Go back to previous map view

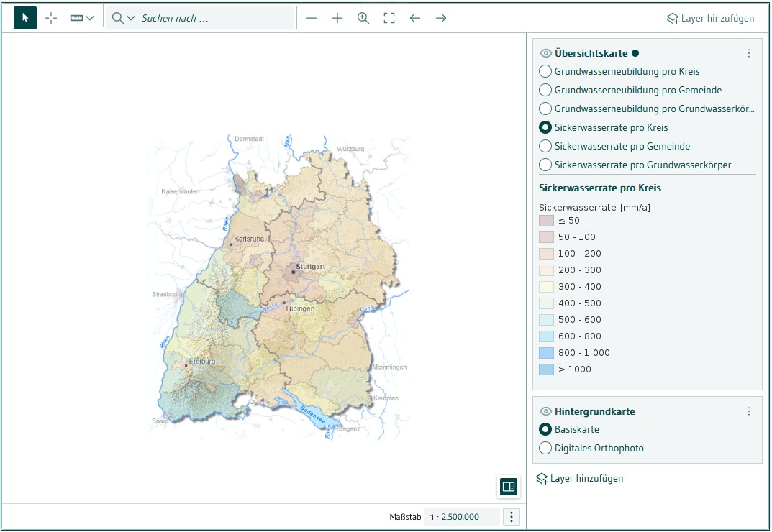coord(415,18)
